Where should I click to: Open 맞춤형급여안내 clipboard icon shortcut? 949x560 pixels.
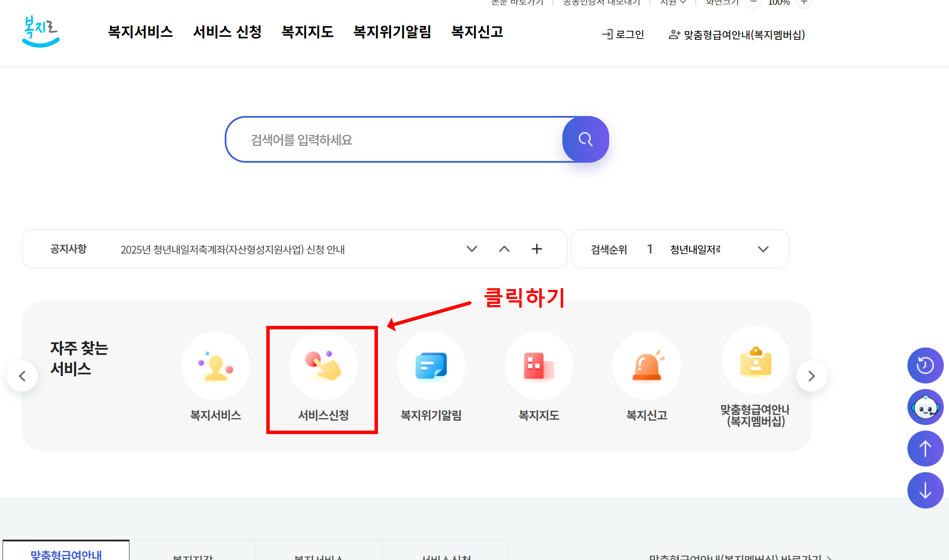coord(755,361)
